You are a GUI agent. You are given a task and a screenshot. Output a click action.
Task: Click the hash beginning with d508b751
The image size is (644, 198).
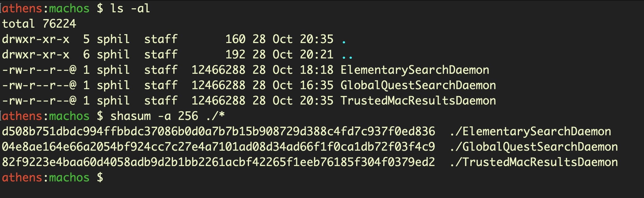[218, 132]
